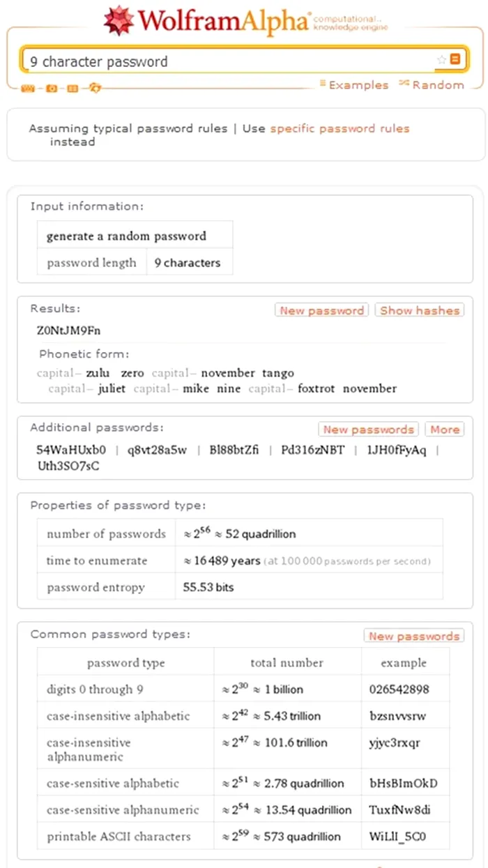Generate a New password in Results
The image size is (488, 868).
(x=321, y=310)
